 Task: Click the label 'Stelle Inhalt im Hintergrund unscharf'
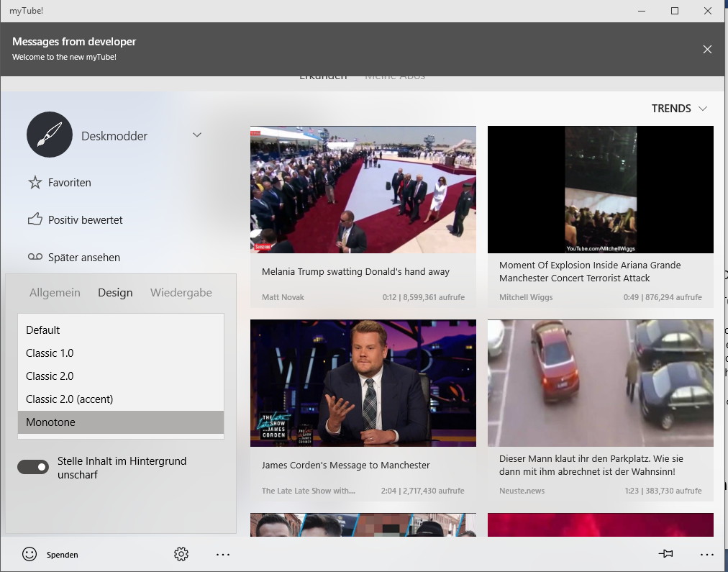pos(122,468)
